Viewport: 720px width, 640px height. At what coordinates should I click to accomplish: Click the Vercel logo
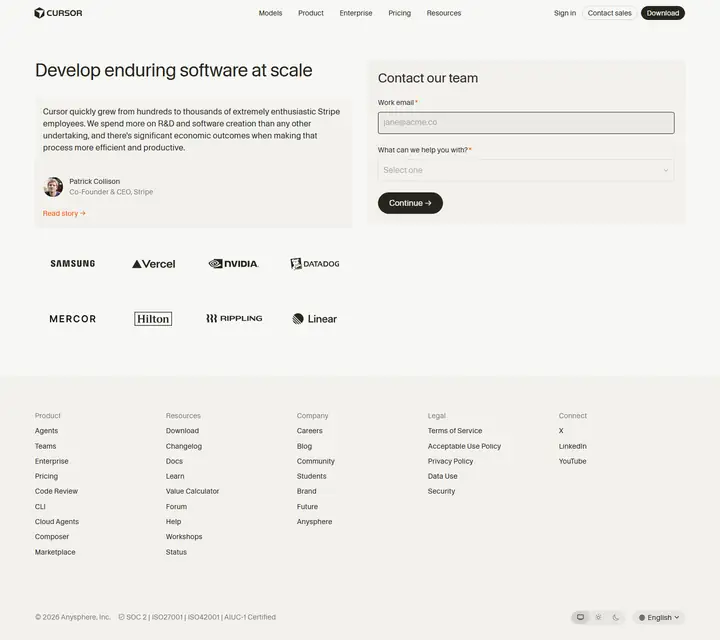click(x=153, y=264)
